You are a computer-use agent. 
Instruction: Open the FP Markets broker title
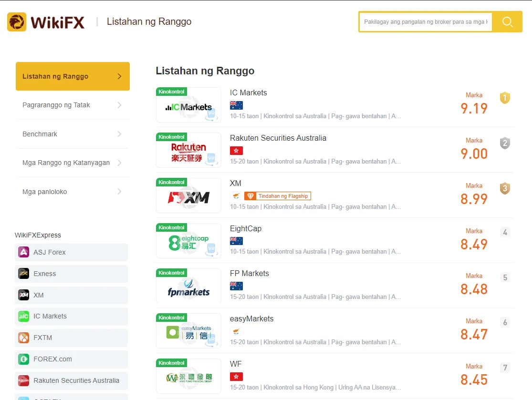pos(250,273)
